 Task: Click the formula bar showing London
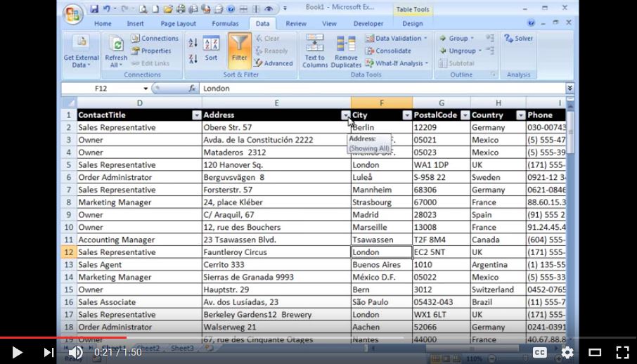(x=382, y=88)
